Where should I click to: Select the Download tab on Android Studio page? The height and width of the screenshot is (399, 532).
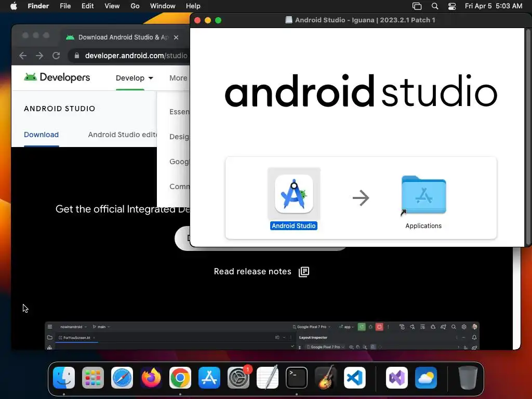point(42,135)
